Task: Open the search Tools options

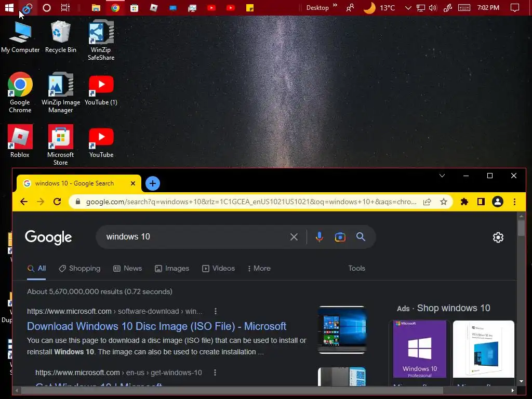Action: click(356, 269)
